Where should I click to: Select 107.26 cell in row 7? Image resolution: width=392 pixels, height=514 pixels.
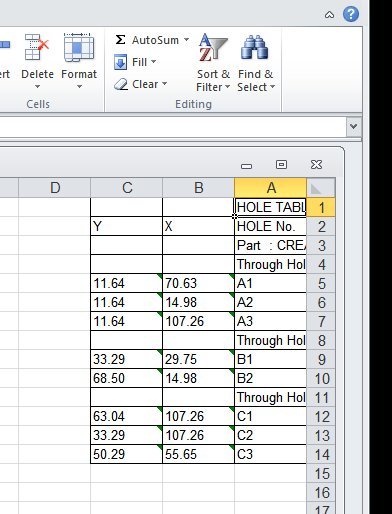pos(198,321)
